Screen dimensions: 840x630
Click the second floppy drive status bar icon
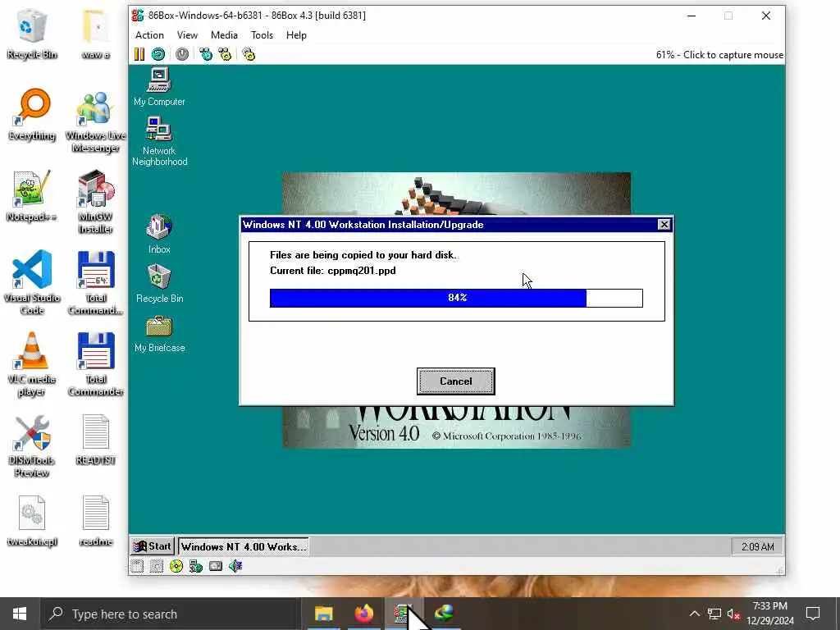(157, 566)
